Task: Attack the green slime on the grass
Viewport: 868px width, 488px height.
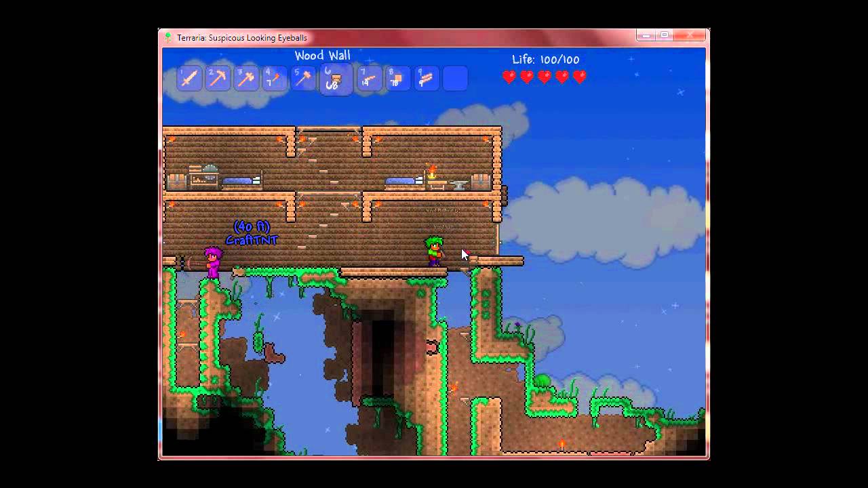Action: coord(542,380)
